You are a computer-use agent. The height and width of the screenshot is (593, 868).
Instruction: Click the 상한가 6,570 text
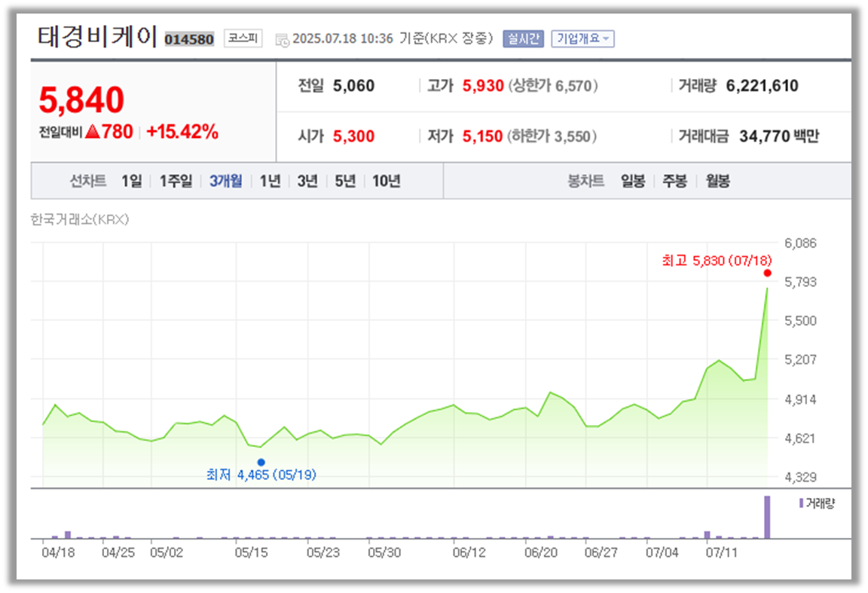tap(553, 86)
